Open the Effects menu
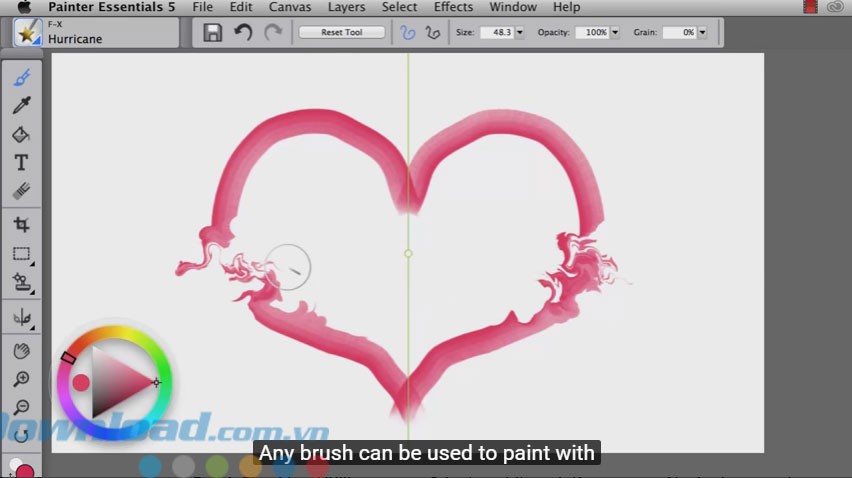Image resolution: width=852 pixels, height=478 pixels. tap(453, 7)
